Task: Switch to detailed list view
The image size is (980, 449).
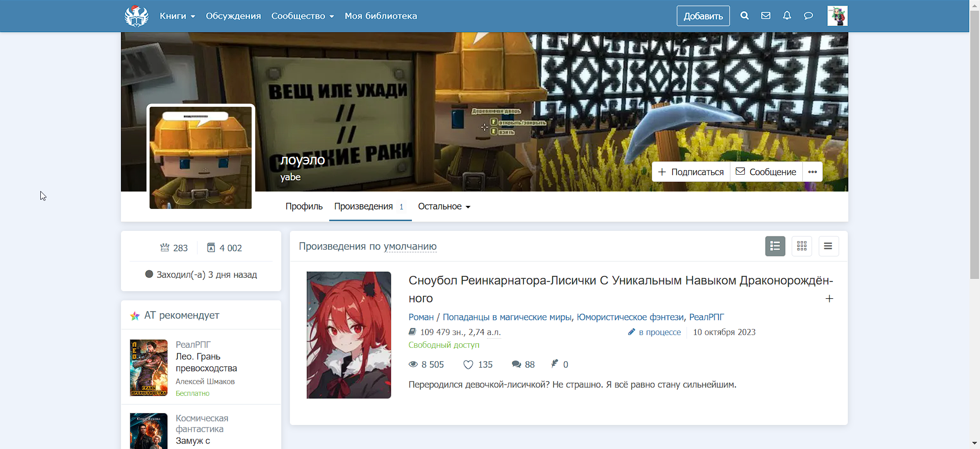Action: tap(775, 246)
